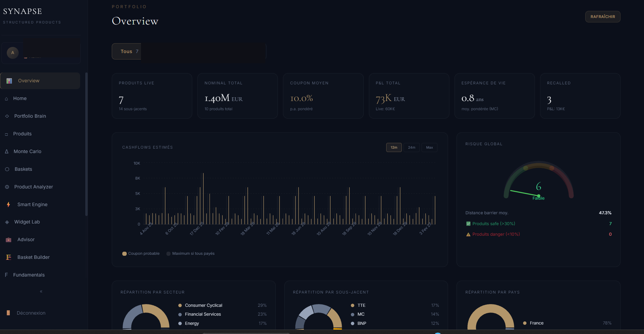Click the Basket Builder crane icon

pyautogui.click(x=8, y=257)
